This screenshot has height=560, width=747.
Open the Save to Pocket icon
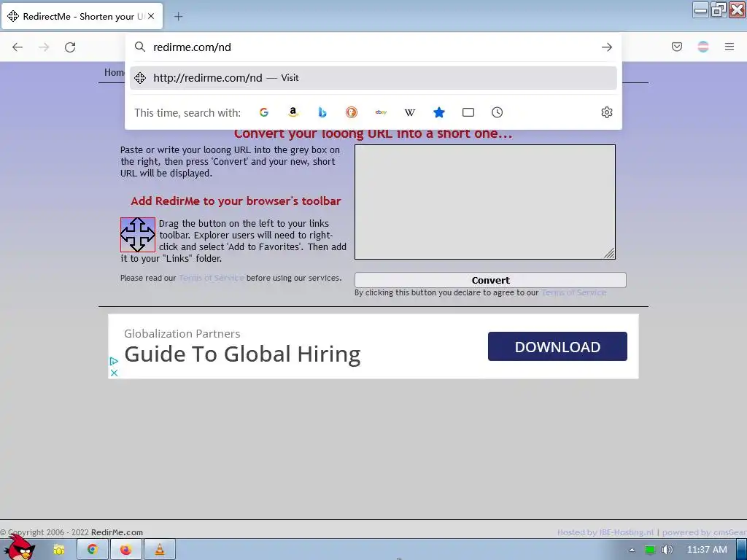pos(676,47)
